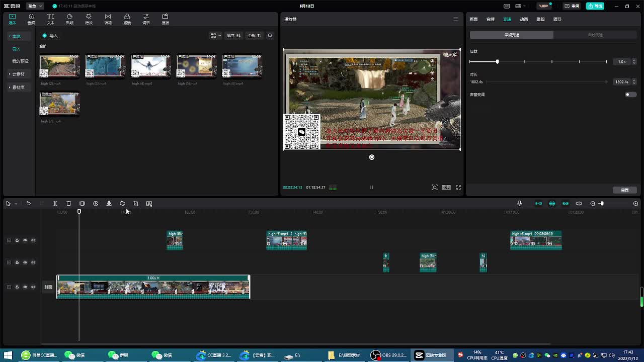Viewport: 644px width, 362px height.
Task: Open the Effects (特效) category
Action: point(89,19)
